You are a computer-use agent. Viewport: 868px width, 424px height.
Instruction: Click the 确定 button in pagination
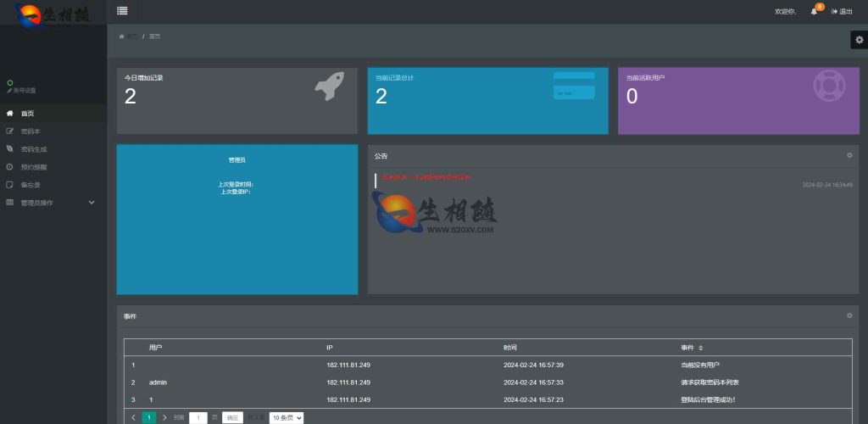pos(233,417)
